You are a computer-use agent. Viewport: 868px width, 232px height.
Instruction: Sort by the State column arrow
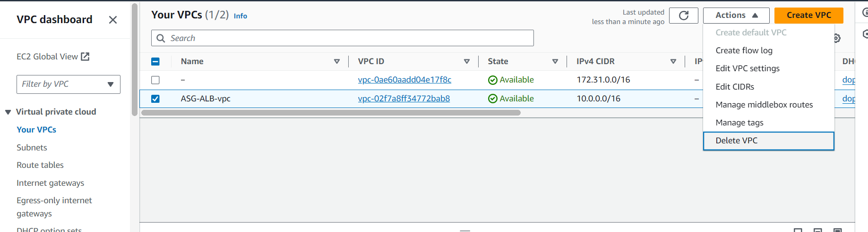tap(555, 61)
